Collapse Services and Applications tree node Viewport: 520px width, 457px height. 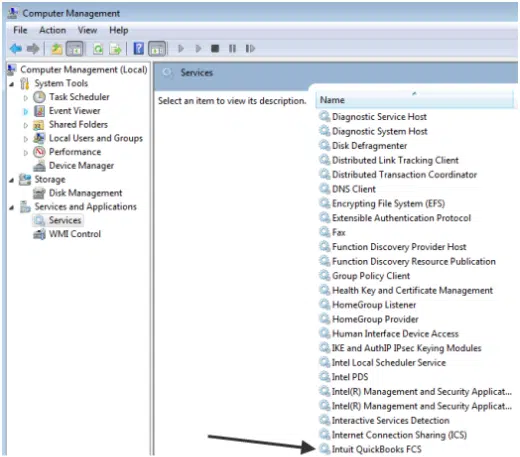point(12,208)
